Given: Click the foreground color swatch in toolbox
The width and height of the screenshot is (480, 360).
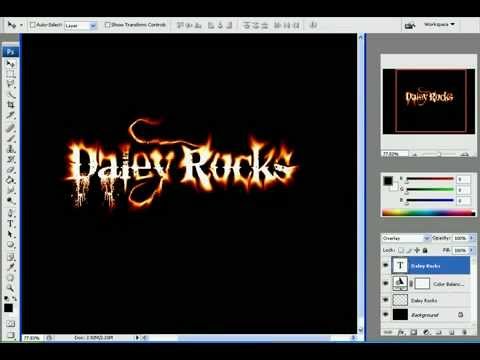Looking at the screenshot, I should click(x=8, y=308).
